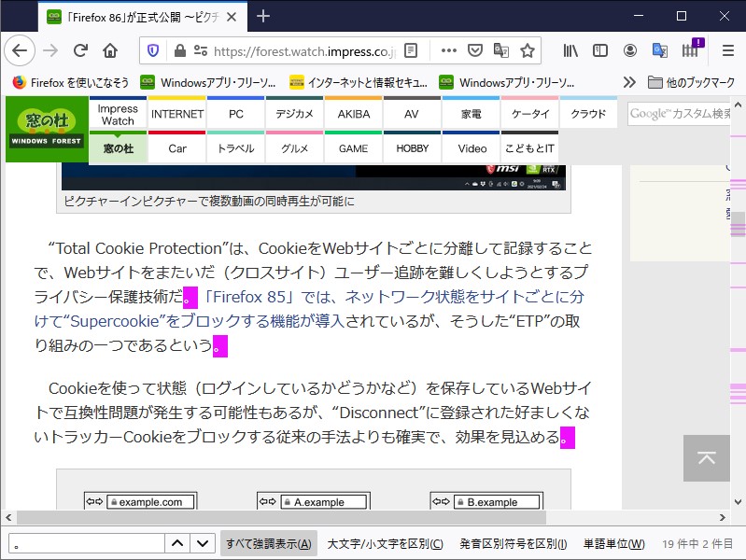Click horizontal scrollbar right arrow
The width and height of the screenshot is (746, 560).
[x=723, y=517]
